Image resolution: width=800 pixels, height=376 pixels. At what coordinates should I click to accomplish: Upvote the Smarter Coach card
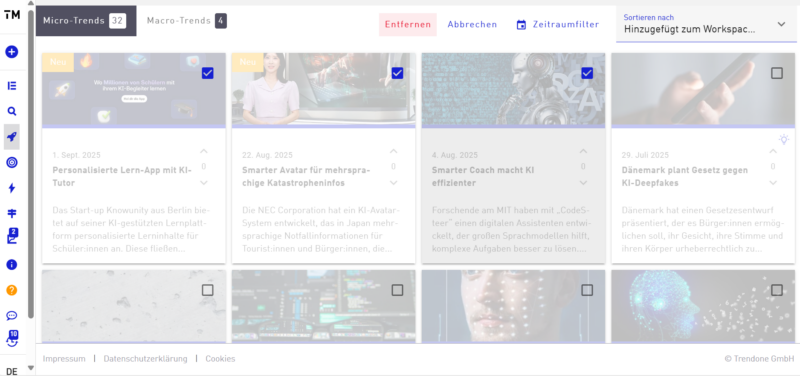(583, 151)
